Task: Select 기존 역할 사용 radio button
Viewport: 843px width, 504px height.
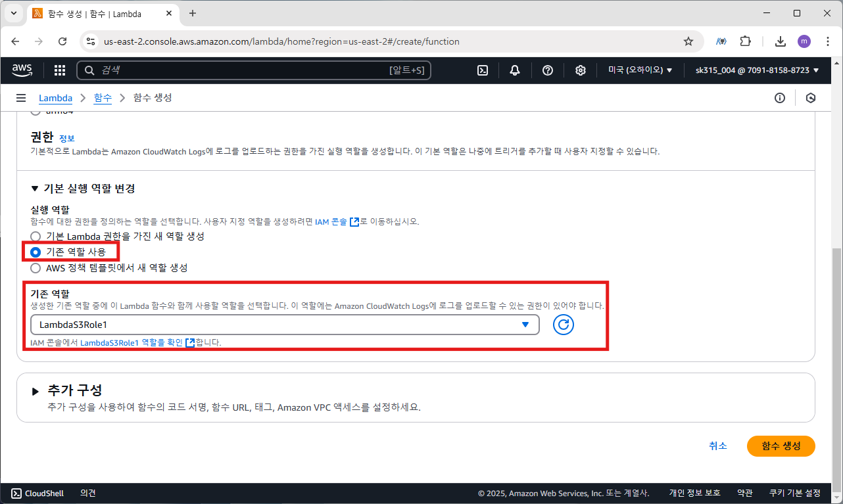Action: [36, 252]
